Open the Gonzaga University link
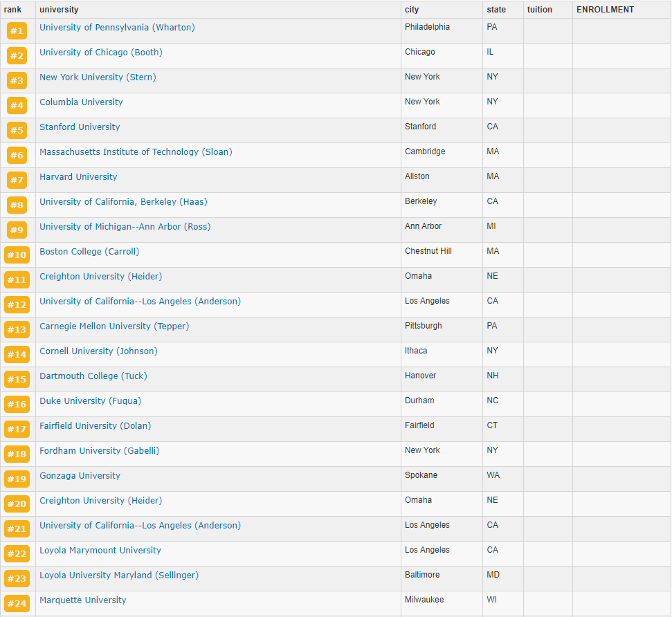Screen dimensions: 672x617 pos(80,476)
